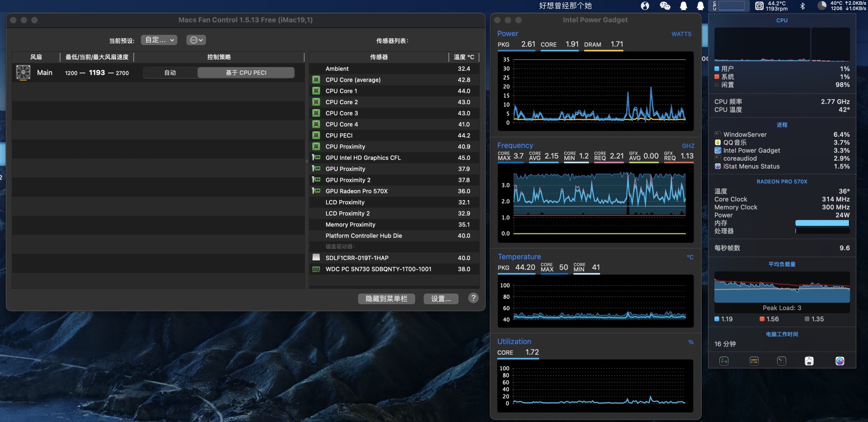The height and width of the screenshot is (422, 868).
Task: Open iStat Menus app icon in footer
Action: click(x=840, y=361)
